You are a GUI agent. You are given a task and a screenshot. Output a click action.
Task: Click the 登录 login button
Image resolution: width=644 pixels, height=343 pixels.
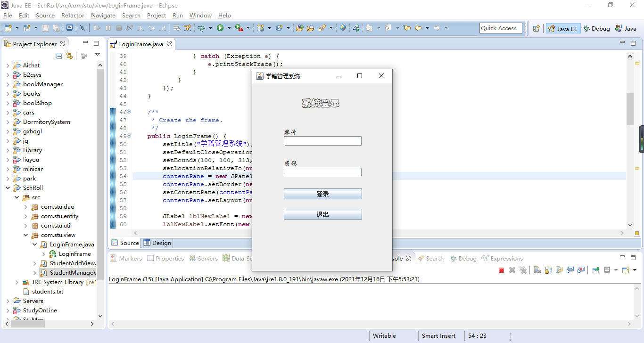pyautogui.click(x=323, y=194)
